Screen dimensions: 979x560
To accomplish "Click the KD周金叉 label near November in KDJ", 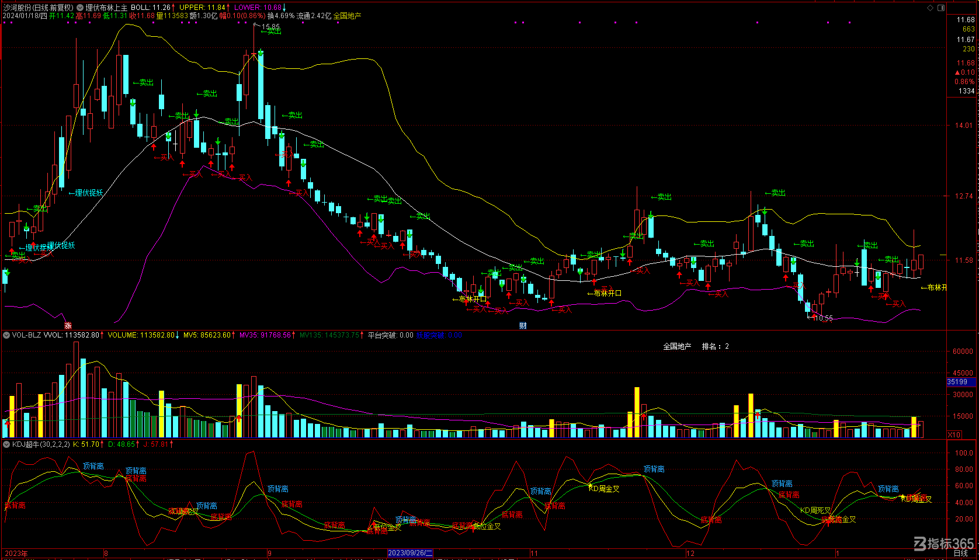I will [x=604, y=489].
